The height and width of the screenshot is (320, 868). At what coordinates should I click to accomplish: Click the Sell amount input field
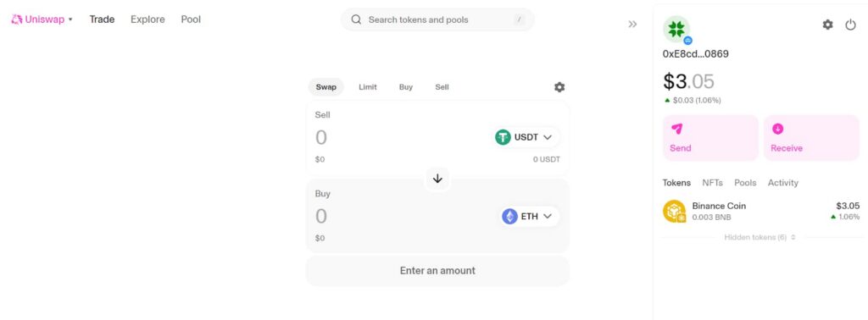click(x=398, y=137)
